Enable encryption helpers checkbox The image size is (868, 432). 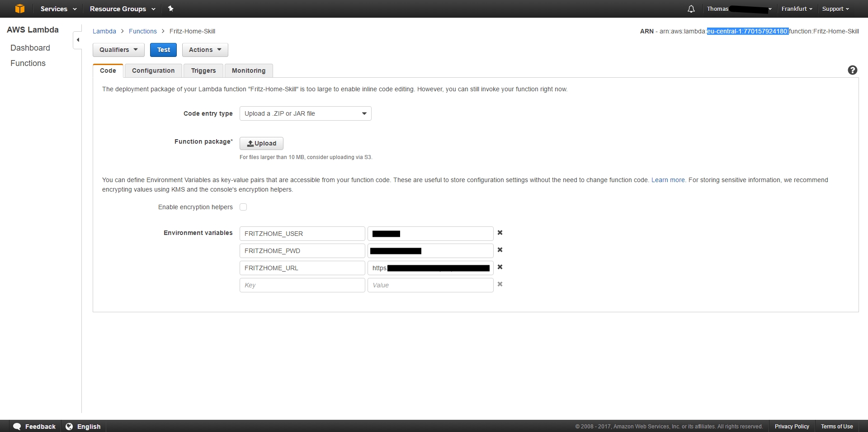click(x=243, y=207)
